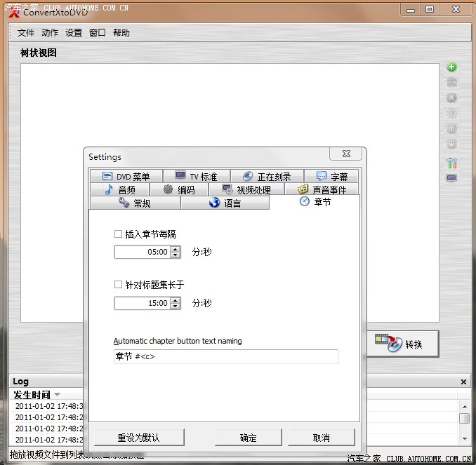Switch to the 视频处理 tab

click(x=246, y=189)
